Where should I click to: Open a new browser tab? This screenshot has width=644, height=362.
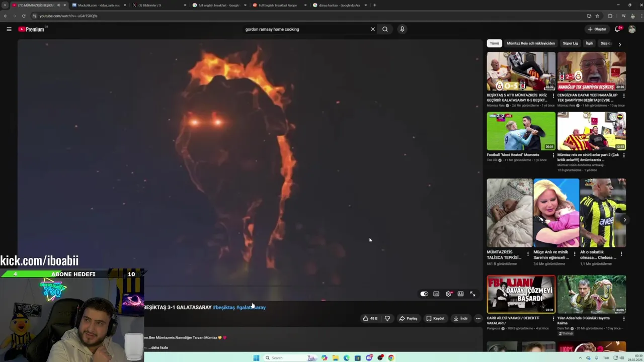point(374,5)
